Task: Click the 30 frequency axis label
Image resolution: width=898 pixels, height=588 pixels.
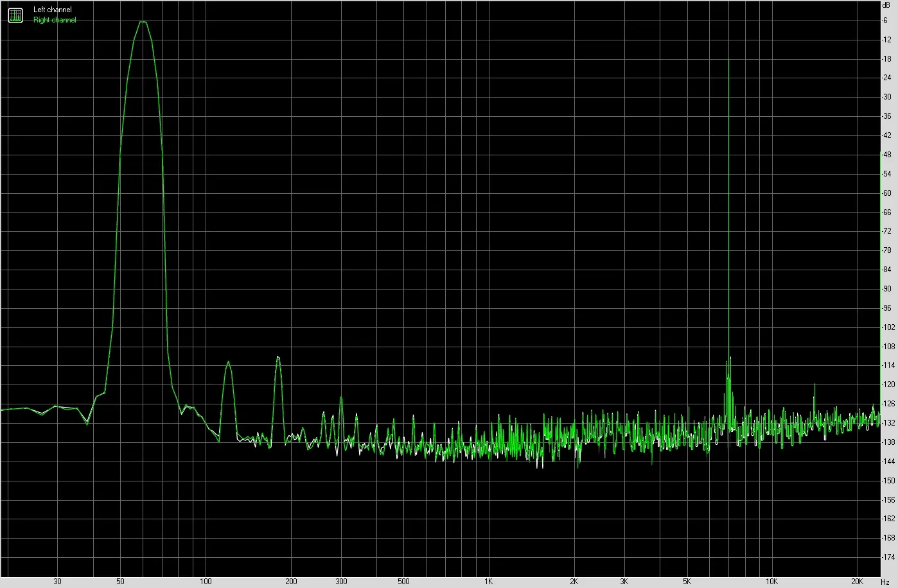Action: [x=58, y=582]
